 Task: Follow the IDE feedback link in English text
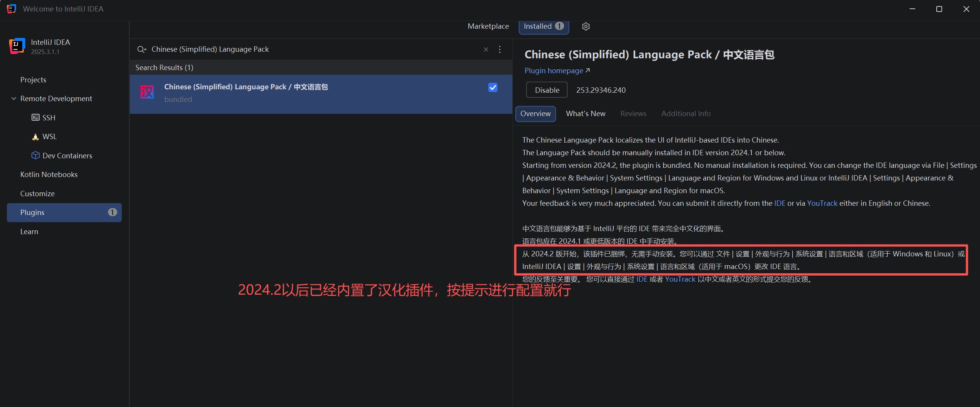point(779,203)
